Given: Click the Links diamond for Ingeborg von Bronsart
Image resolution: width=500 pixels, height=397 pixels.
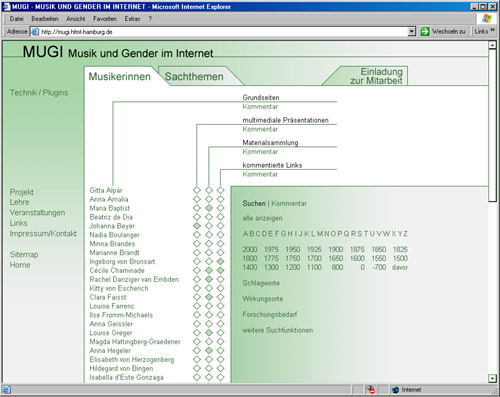Looking at the screenshot, I should (x=220, y=261).
